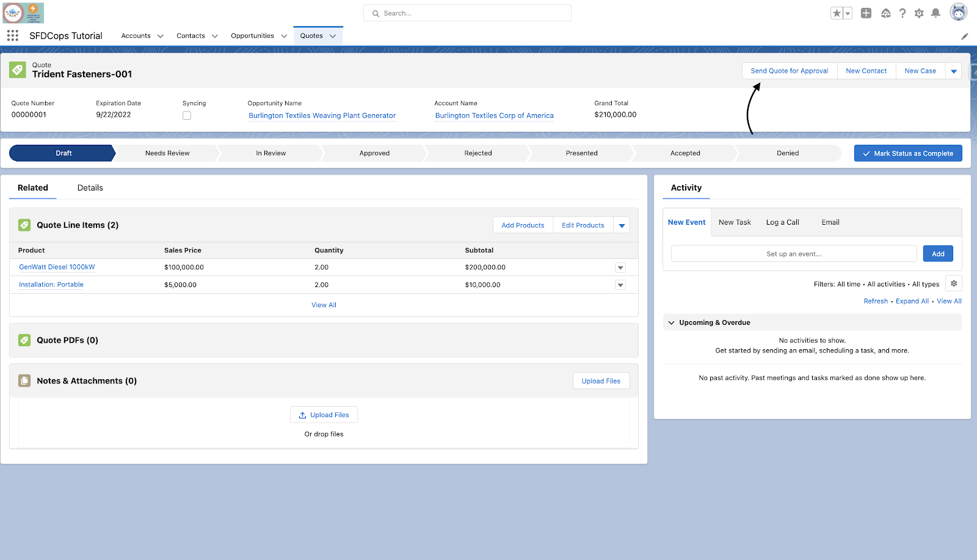Click the global Create plus icon

pos(866,13)
